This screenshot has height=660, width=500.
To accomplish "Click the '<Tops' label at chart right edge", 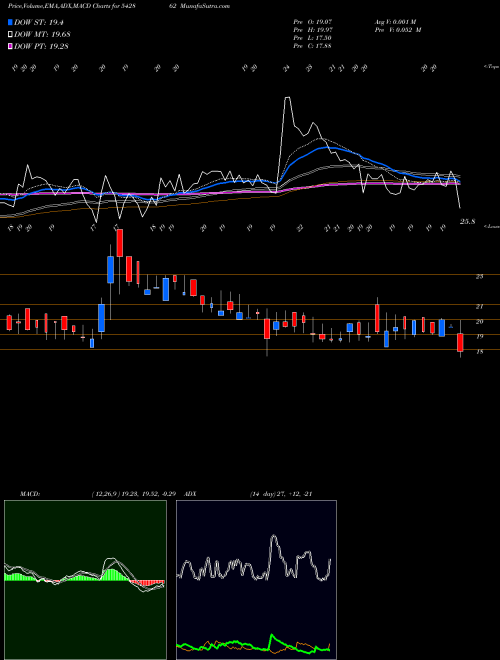I will pos(491,67).
